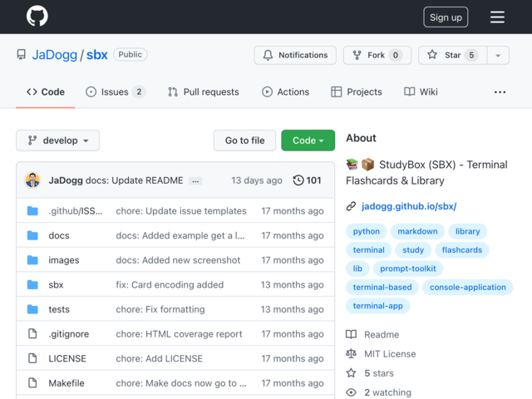
Task: Open 'chore: HTML coverage report' commit
Action: [x=179, y=334]
